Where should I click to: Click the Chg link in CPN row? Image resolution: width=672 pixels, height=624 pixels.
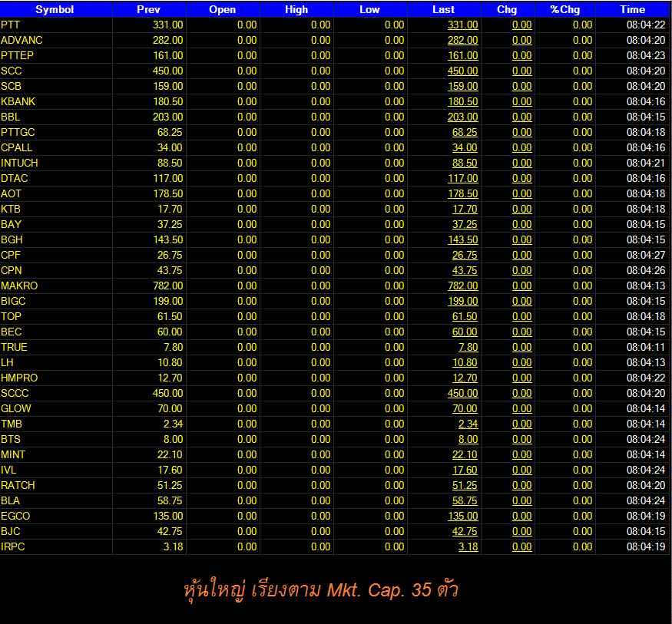521,271
